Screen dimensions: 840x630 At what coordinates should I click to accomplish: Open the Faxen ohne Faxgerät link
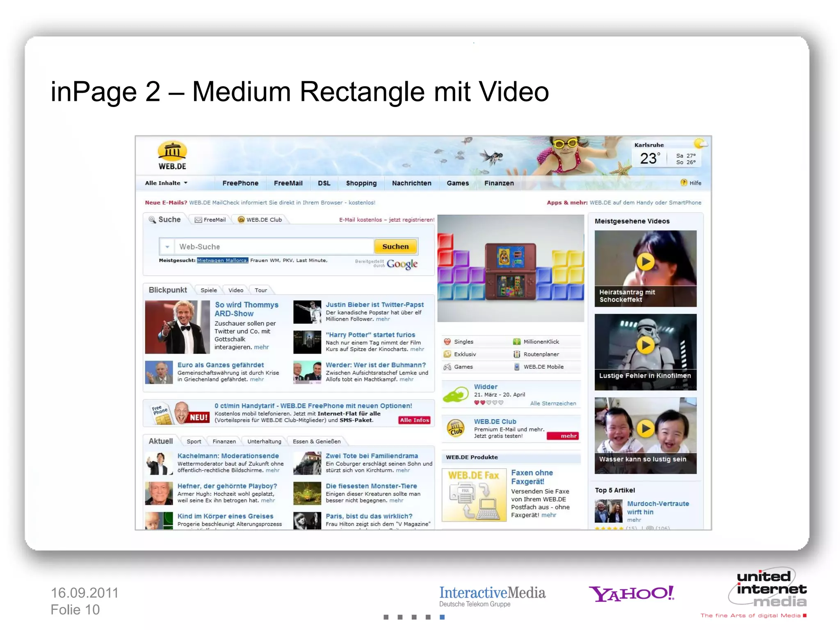[532, 477]
